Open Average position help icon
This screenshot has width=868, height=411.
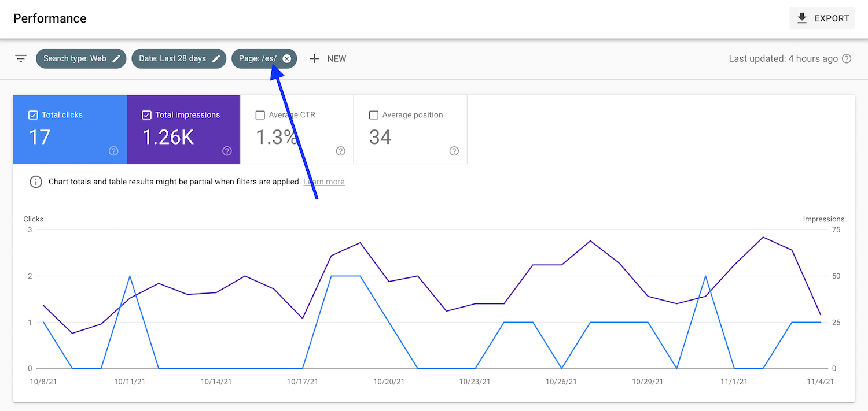[x=454, y=151]
